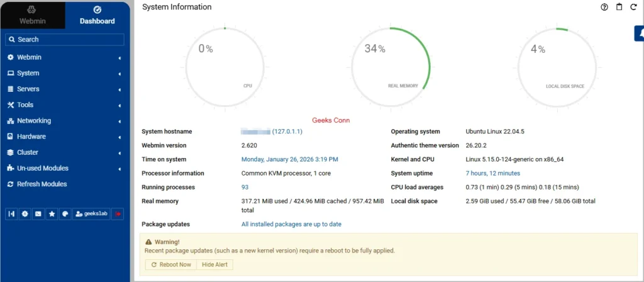This screenshot has height=282, width=644.
Task: Open the System sidebar menu label
Action: (x=28, y=73)
